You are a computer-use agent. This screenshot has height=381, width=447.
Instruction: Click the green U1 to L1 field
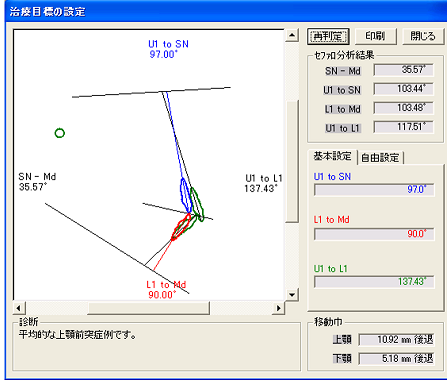point(374,282)
